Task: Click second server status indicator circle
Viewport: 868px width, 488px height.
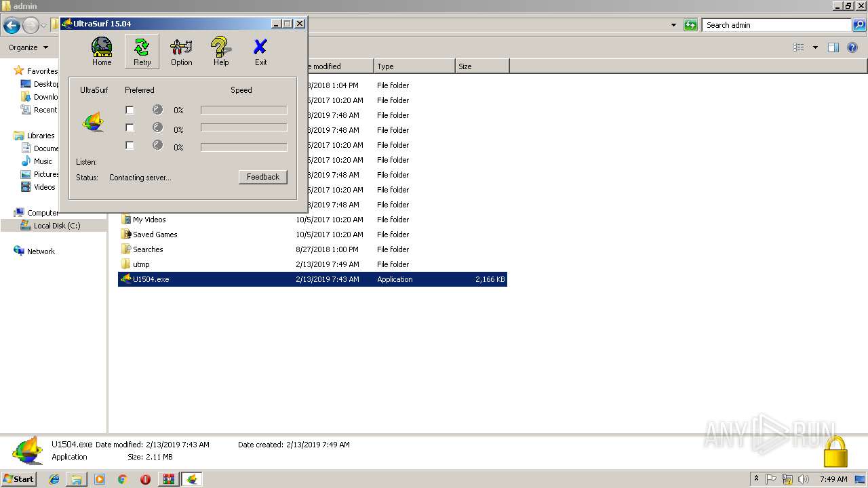Action: [157, 127]
